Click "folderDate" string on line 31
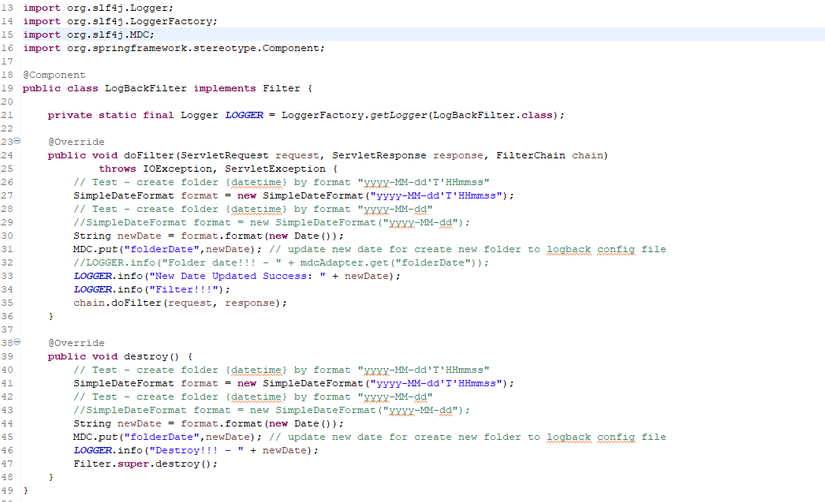This screenshot has width=825, height=502. [x=162, y=249]
